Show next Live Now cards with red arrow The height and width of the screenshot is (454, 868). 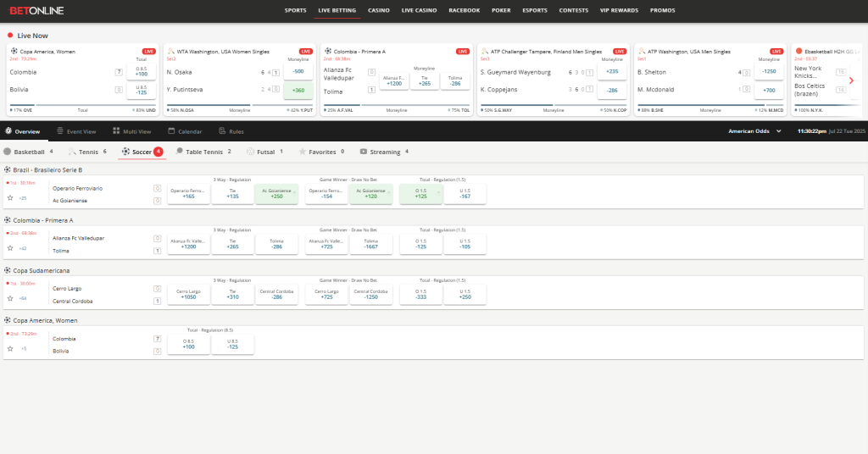point(851,80)
